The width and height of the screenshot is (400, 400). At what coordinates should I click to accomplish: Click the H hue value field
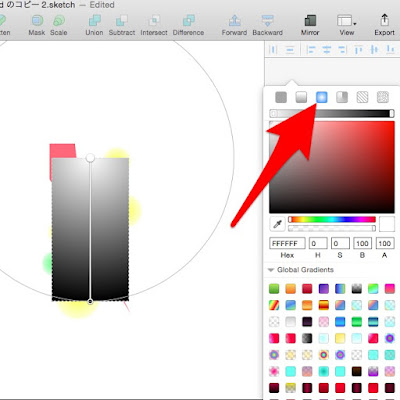pyautogui.click(x=318, y=243)
